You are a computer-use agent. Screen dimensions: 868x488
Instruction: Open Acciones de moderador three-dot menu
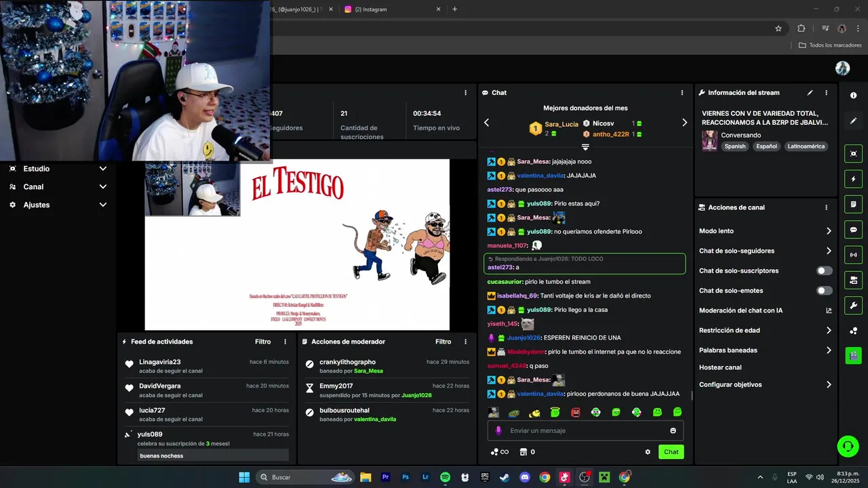click(x=465, y=342)
